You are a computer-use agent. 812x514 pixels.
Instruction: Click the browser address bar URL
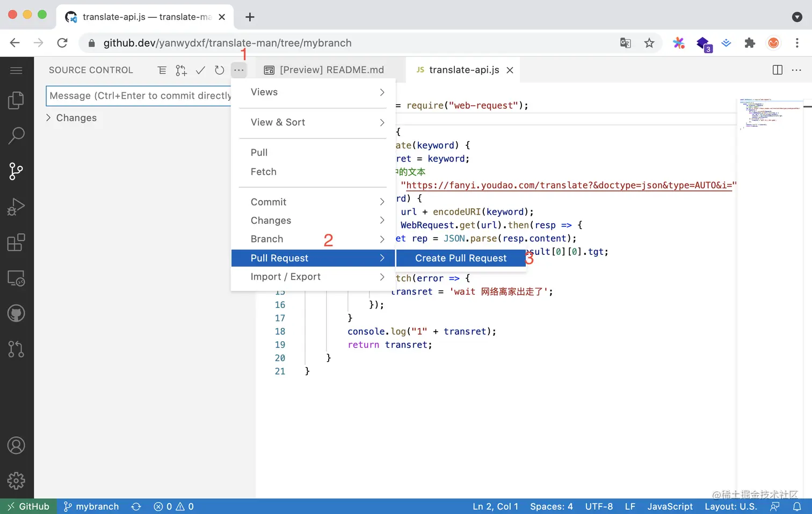point(227,43)
